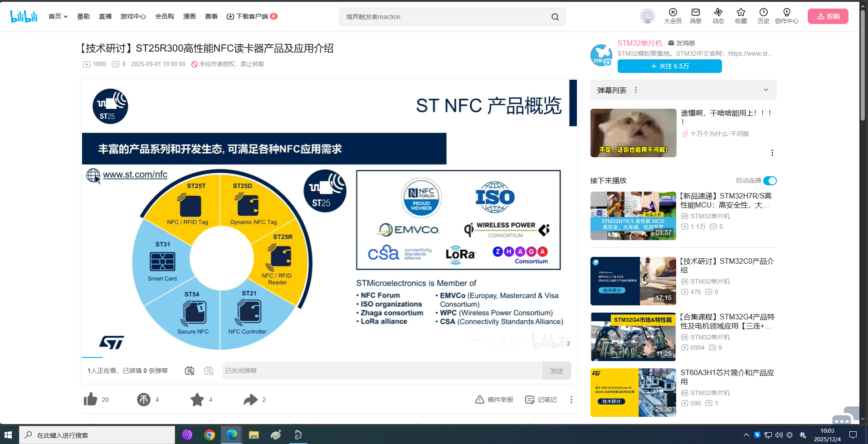Go to 直播 live section
Viewport: 868px width, 444px height.
click(105, 16)
